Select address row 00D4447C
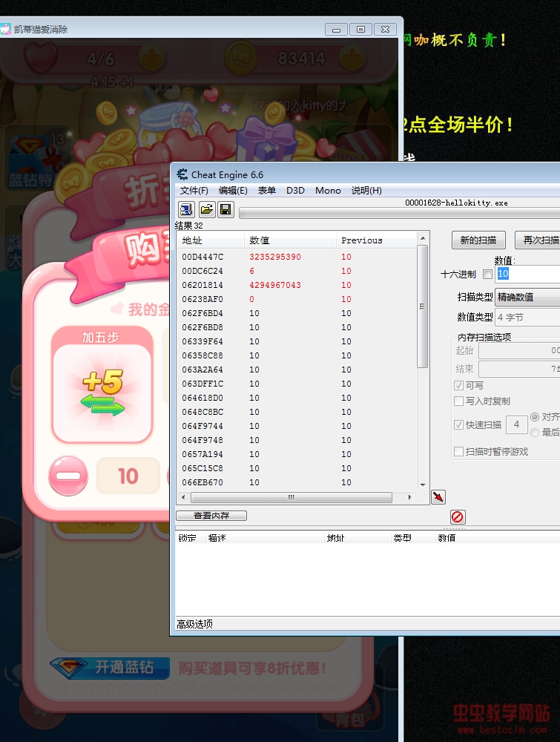This screenshot has height=742, width=560. (297, 257)
